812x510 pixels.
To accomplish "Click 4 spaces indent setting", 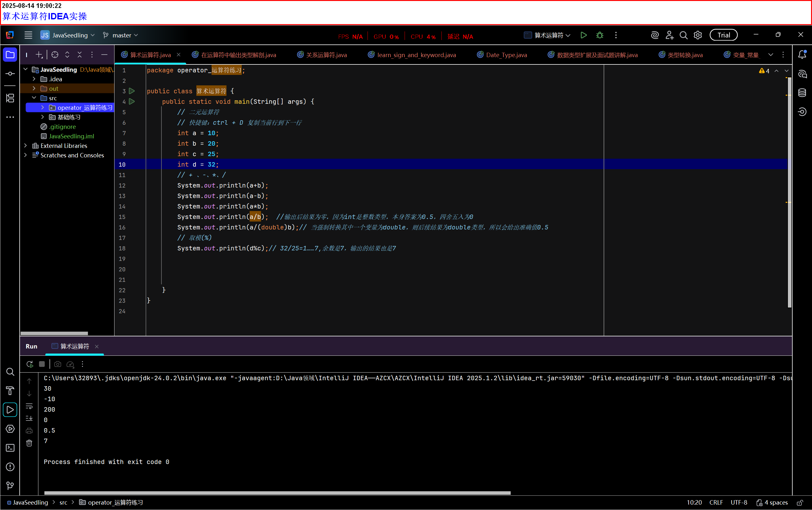I will (x=772, y=503).
